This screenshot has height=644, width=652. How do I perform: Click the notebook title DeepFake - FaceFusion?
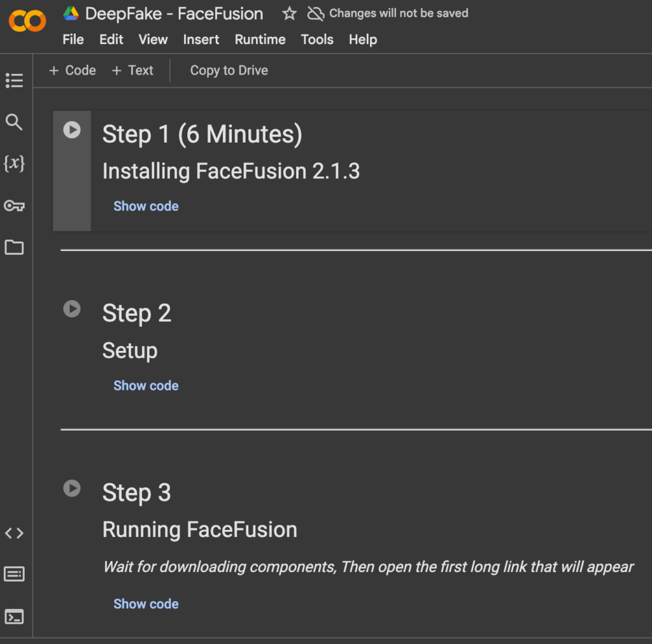[x=174, y=14]
